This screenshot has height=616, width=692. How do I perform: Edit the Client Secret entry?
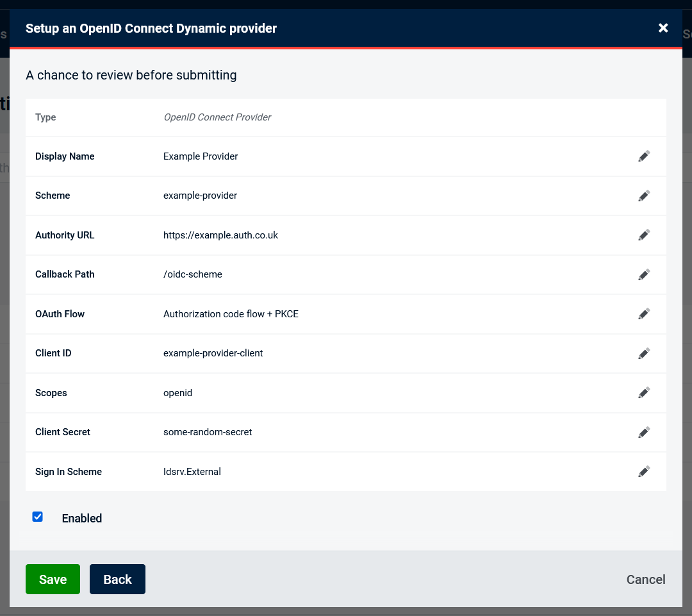tap(644, 432)
